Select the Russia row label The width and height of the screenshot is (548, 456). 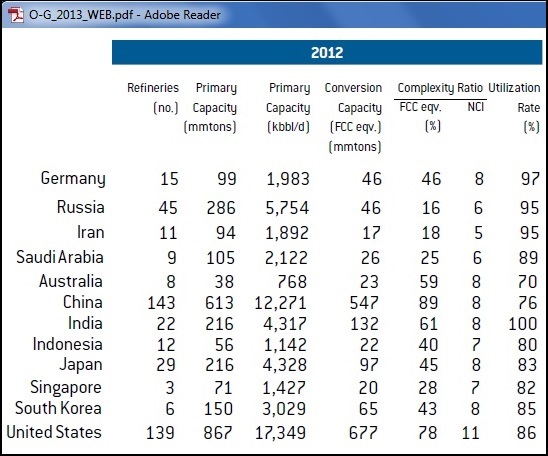[81, 207]
